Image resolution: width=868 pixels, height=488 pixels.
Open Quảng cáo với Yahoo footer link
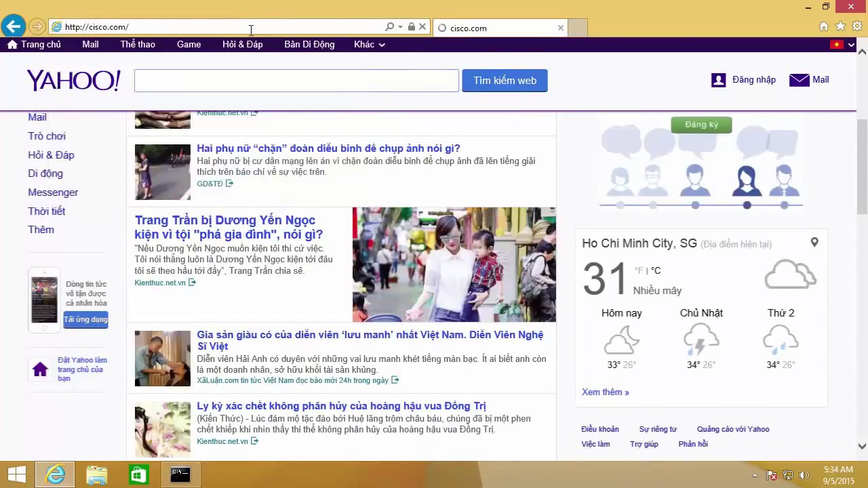pyautogui.click(x=733, y=429)
